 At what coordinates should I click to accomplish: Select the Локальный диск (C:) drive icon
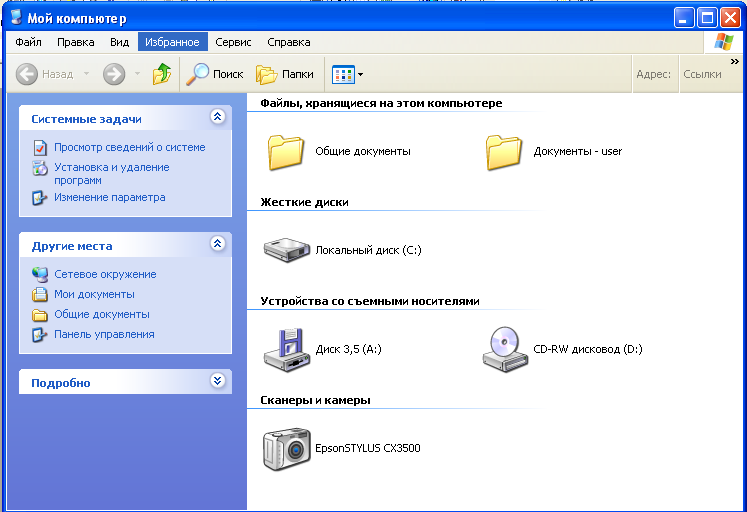coord(287,250)
